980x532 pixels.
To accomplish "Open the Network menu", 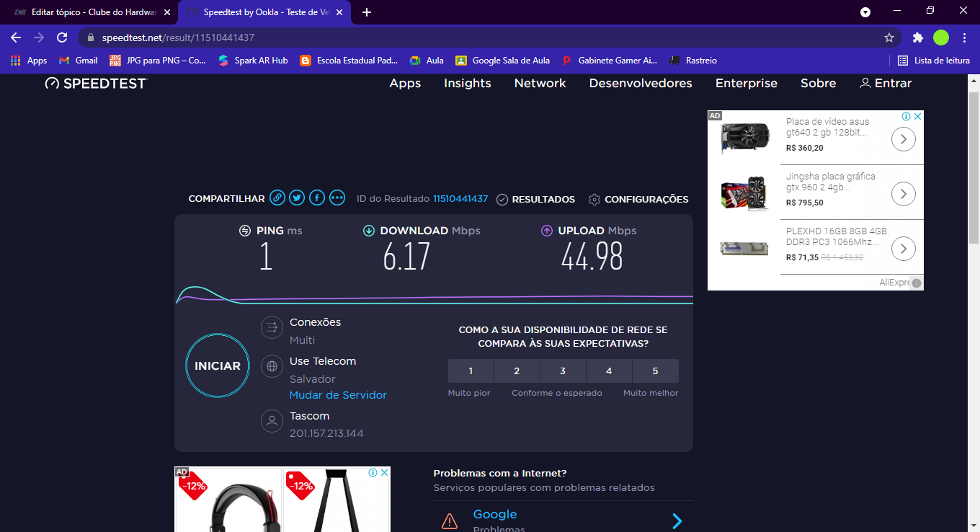I will click(540, 84).
